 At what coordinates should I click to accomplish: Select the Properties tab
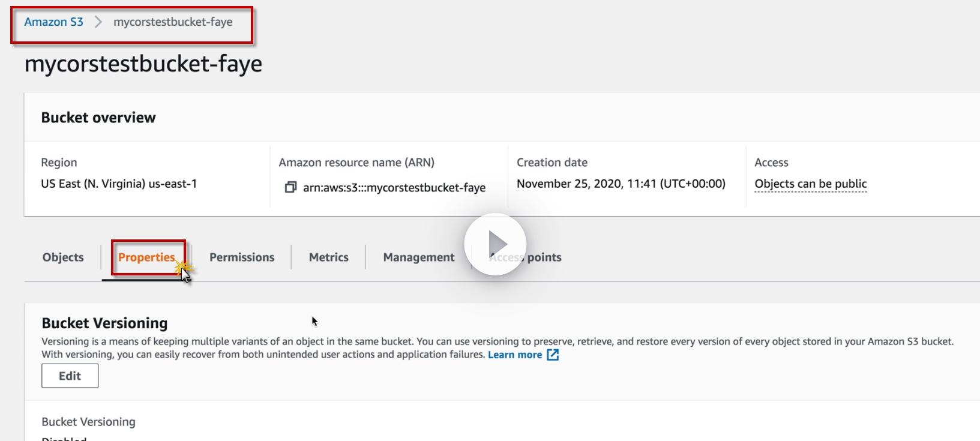[x=146, y=257]
